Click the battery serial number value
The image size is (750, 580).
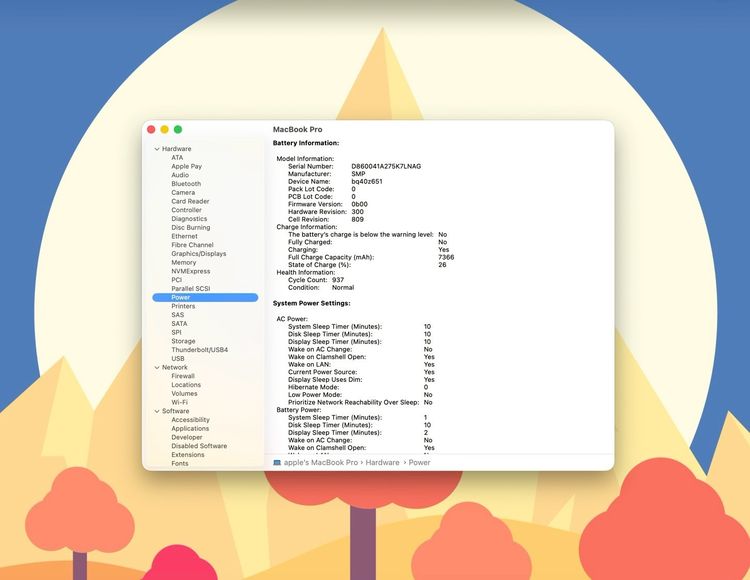point(386,166)
